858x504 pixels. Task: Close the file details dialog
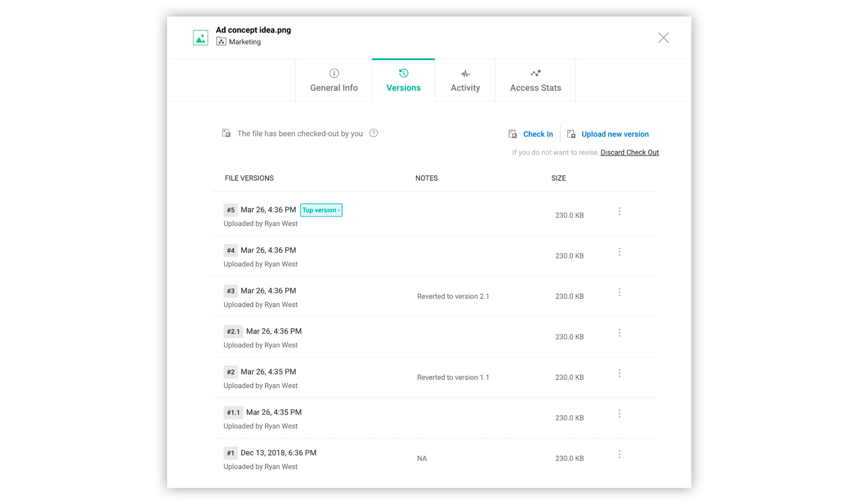tap(663, 38)
